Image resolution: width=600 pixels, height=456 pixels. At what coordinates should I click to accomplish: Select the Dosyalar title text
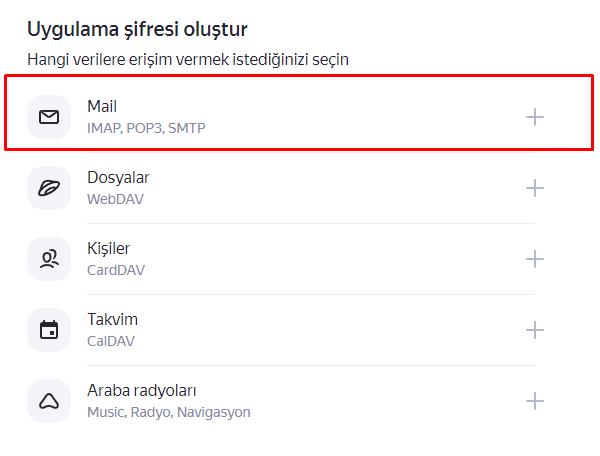click(x=118, y=177)
